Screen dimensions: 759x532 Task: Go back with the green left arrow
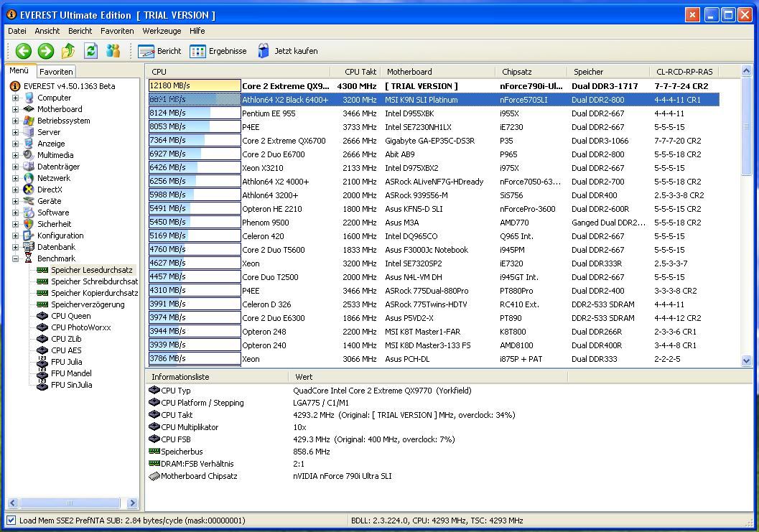23,51
